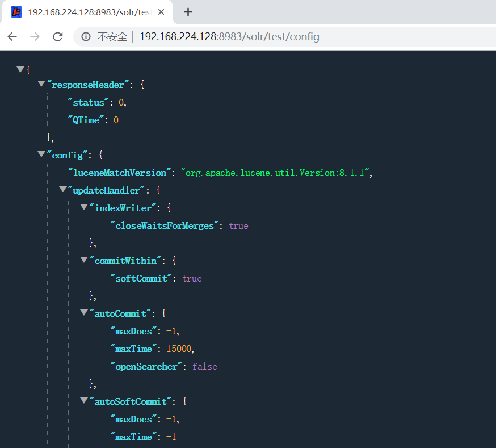Image resolution: width=496 pixels, height=448 pixels.
Task: Click the "maxDocs" key under autoCommit
Action: click(133, 332)
